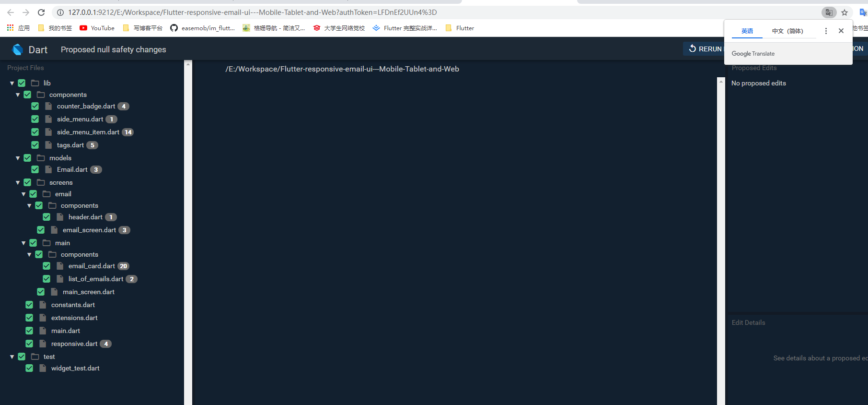Bookmark page with star icon
This screenshot has height=405, width=868.
point(845,12)
